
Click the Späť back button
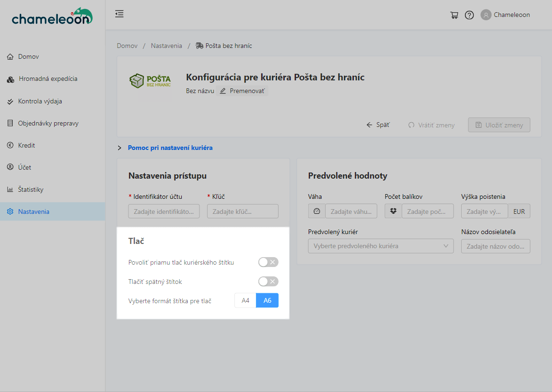tap(378, 125)
